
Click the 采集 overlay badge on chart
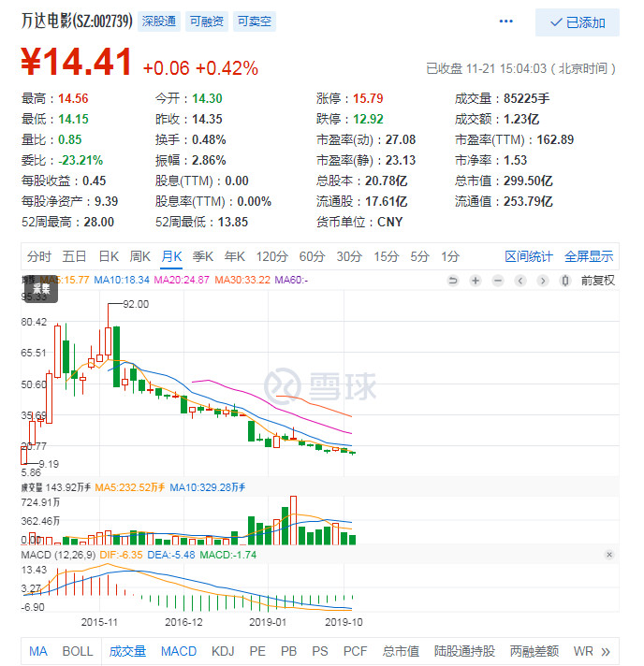coord(39,290)
